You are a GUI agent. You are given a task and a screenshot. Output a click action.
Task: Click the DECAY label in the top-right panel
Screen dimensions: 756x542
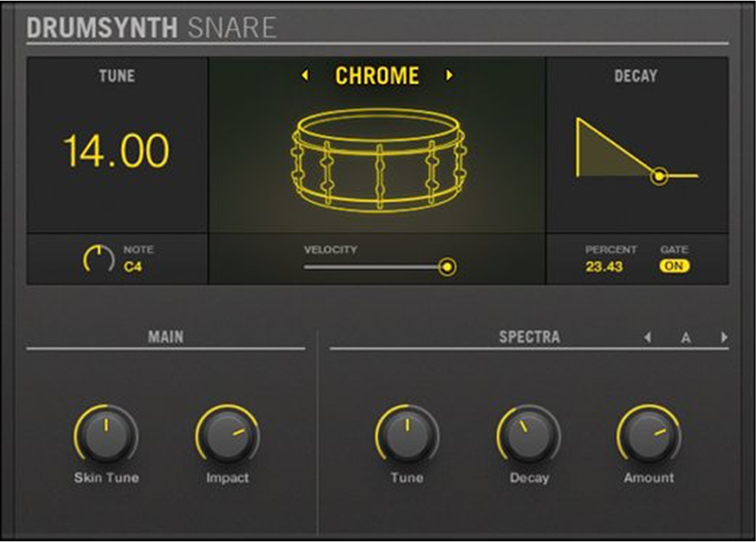click(x=635, y=76)
